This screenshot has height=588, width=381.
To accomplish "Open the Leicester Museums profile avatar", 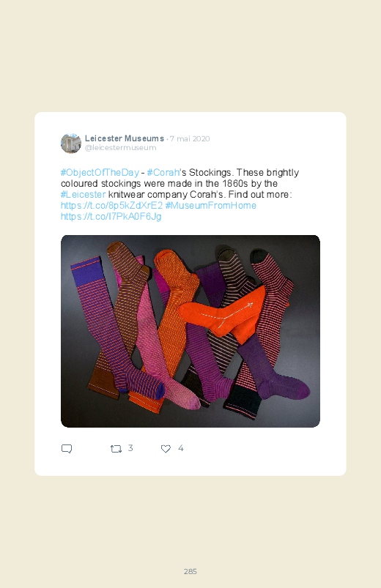I will click(71, 144).
